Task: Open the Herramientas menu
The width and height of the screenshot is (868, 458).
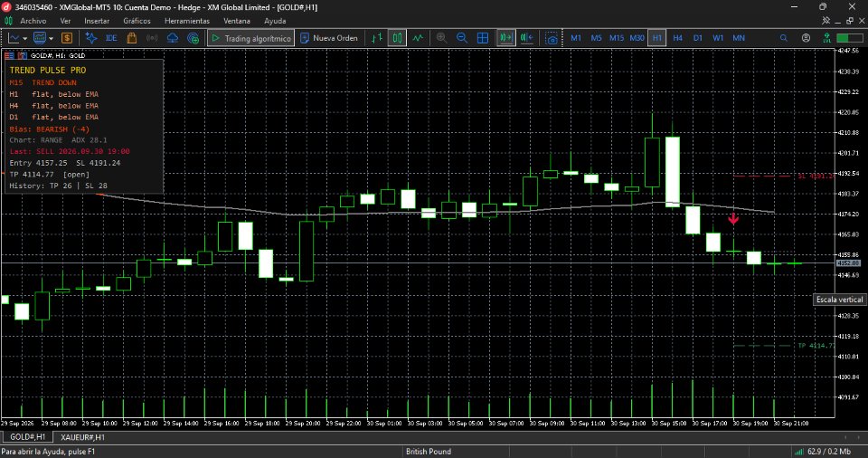Action: pos(187,21)
